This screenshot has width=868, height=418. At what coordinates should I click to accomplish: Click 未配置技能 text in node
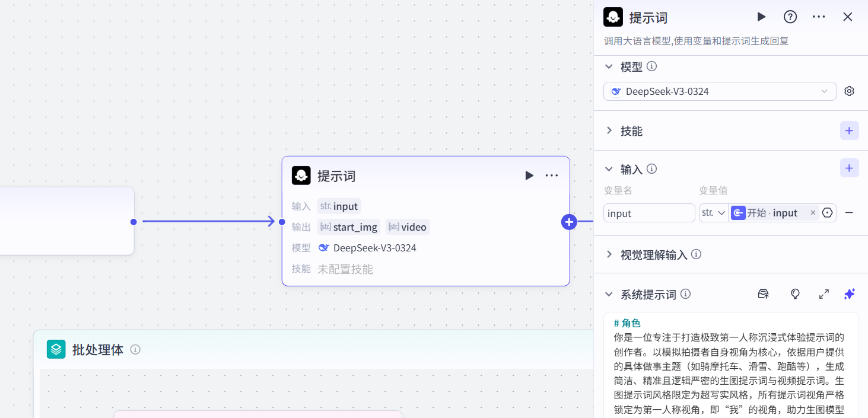tap(345, 269)
